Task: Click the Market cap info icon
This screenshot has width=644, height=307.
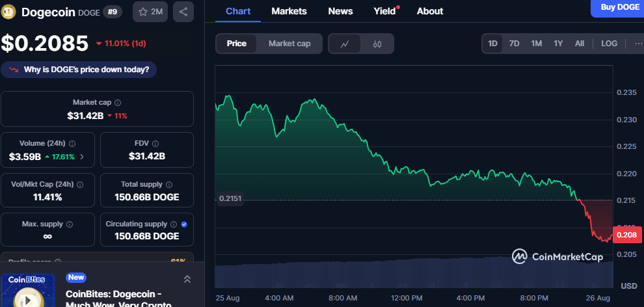Action: pyautogui.click(x=118, y=103)
